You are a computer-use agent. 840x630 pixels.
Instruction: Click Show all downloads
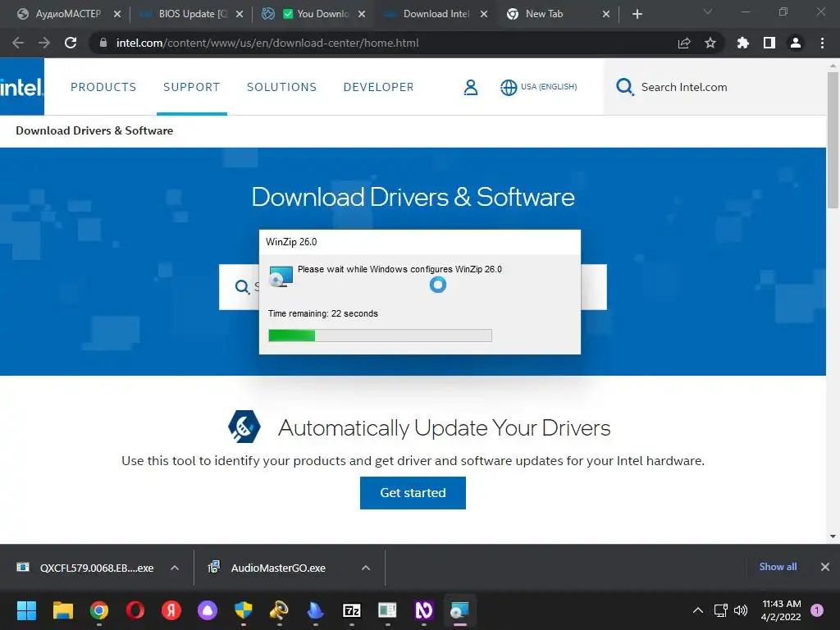[x=778, y=567]
